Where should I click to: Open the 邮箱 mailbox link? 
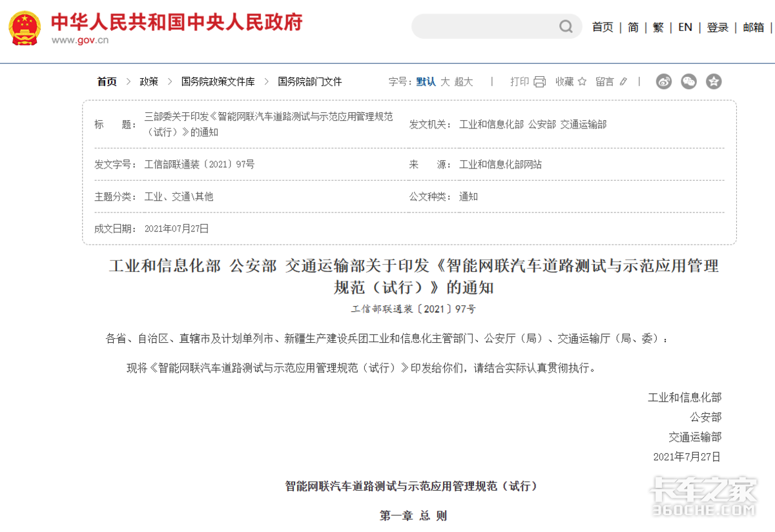click(x=753, y=27)
